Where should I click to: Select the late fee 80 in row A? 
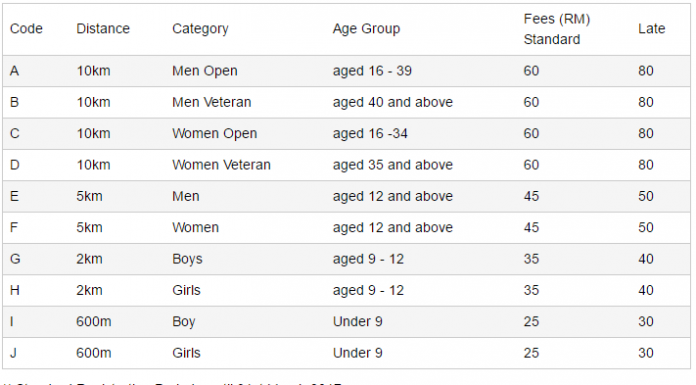(646, 71)
